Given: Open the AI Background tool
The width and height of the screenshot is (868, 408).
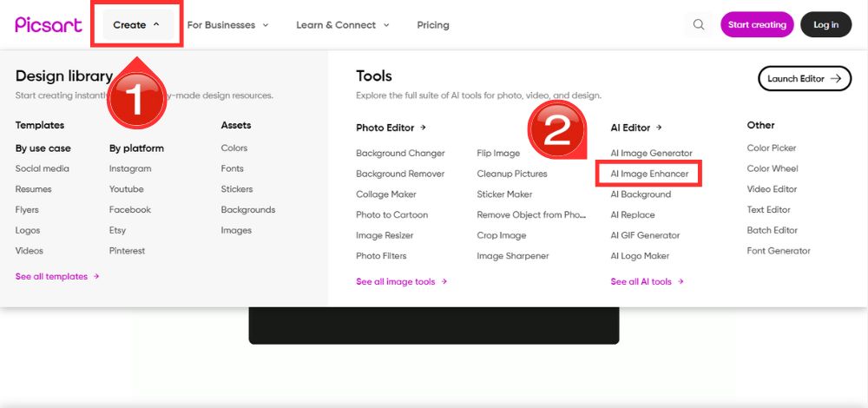Looking at the screenshot, I should click(641, 194).
